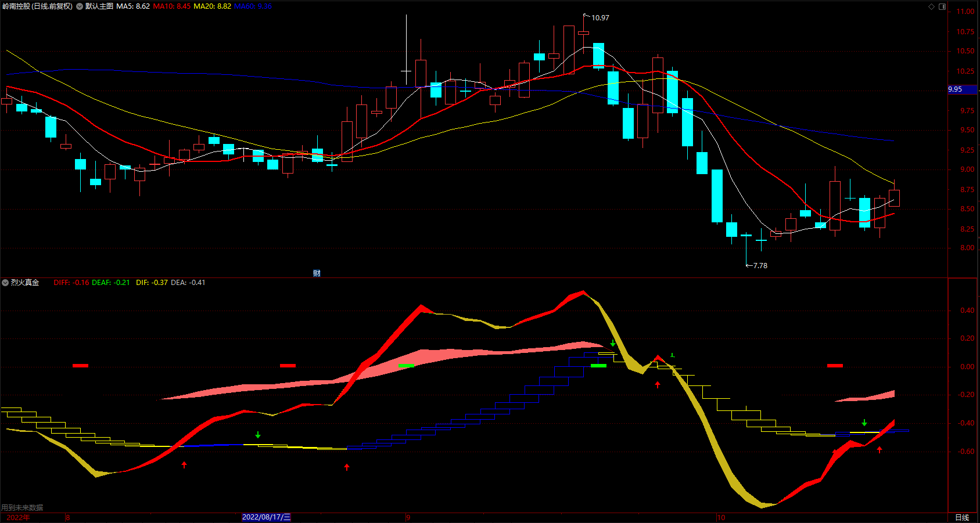
Task: Select the MA60: 9.36 label
Action: [253, 6]
